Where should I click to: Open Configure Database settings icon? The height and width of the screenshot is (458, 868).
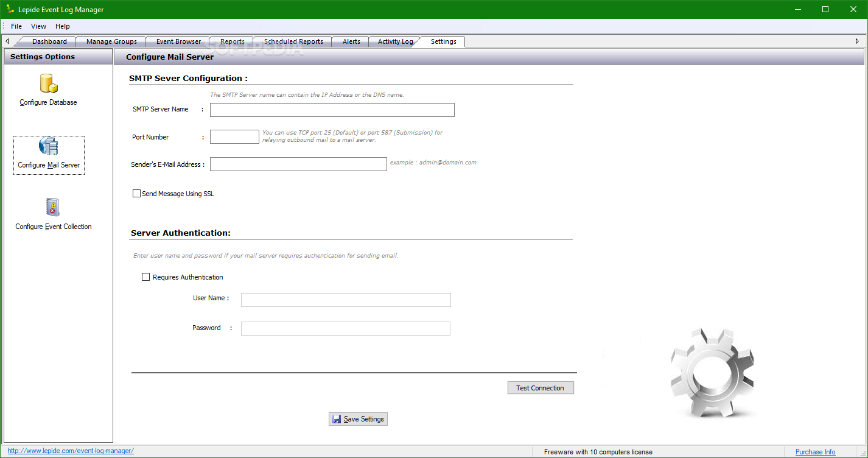49,83
